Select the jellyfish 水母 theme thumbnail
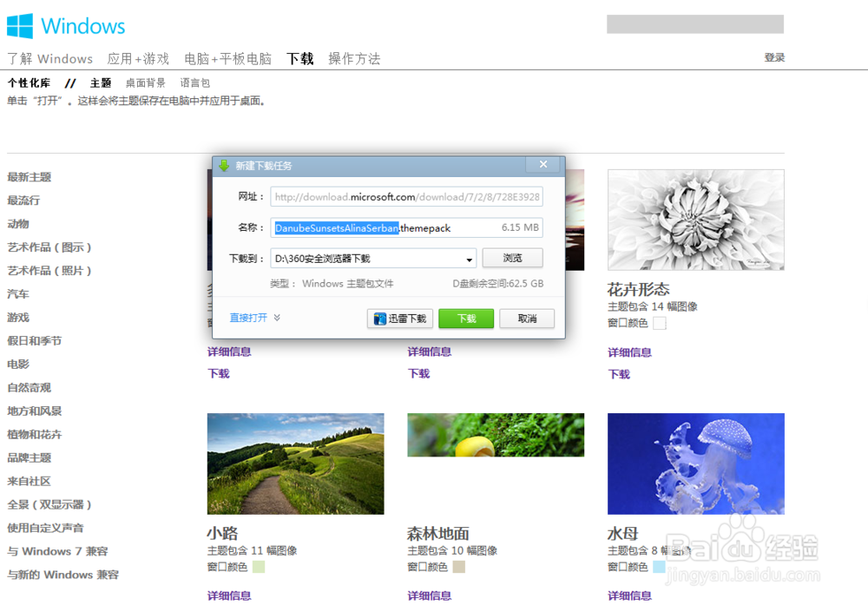Image resolution: width=868 pixels, height=605 pixels. 695,464
